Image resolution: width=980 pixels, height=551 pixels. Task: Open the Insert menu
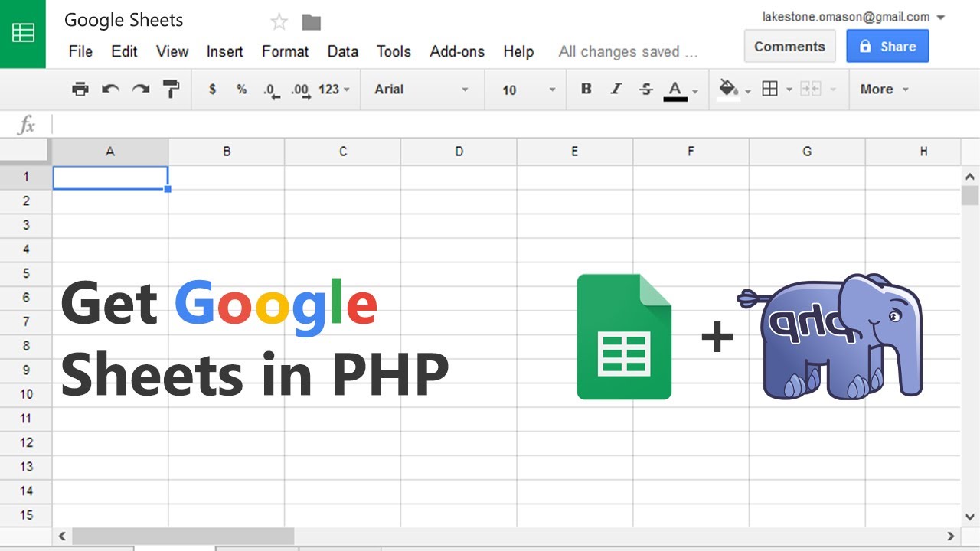tap(225, 51)
